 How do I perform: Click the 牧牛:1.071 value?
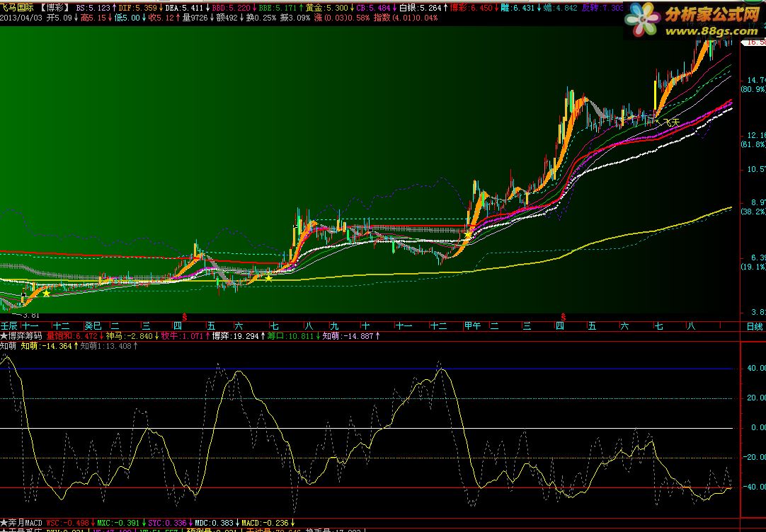pos(182,336)
